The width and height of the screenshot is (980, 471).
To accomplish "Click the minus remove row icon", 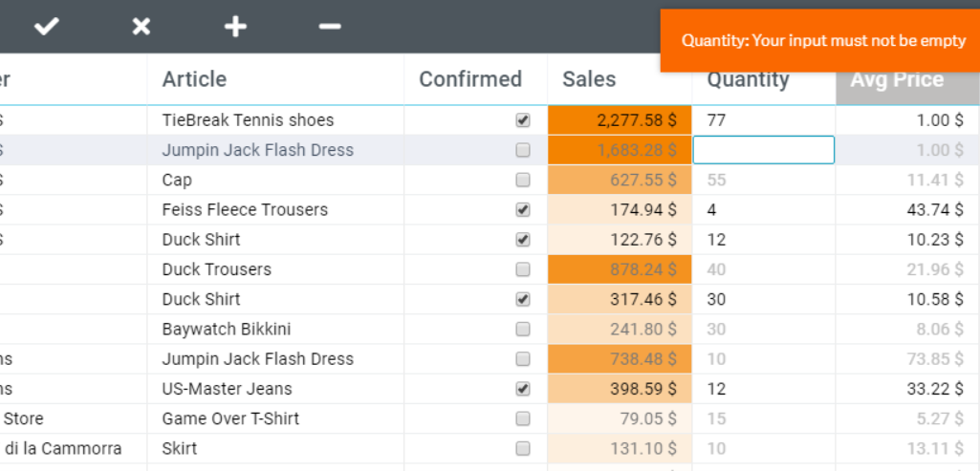I will [x=330, y=26].
